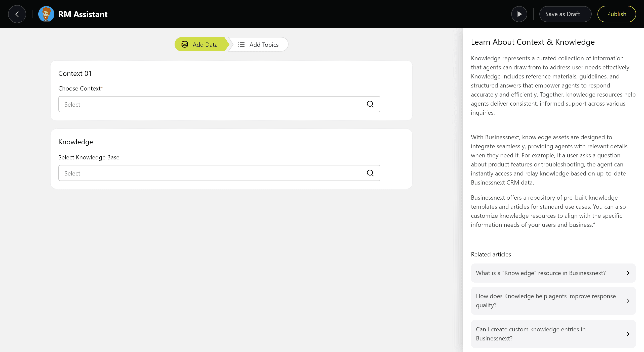The height and width of the screenshot is (352, 644).
Task: Publish the RM Assistant agent
Action: (617, 14)
